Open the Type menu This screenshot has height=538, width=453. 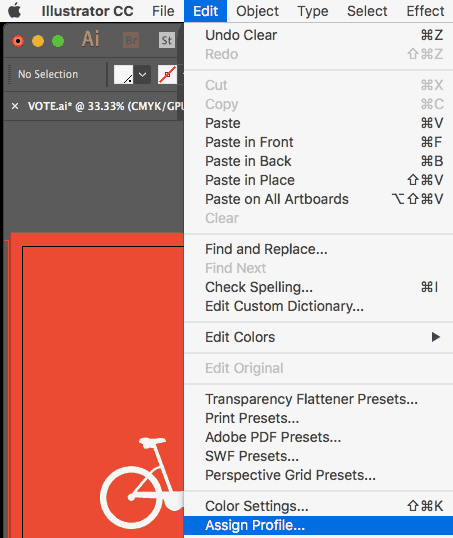point(313,11)
